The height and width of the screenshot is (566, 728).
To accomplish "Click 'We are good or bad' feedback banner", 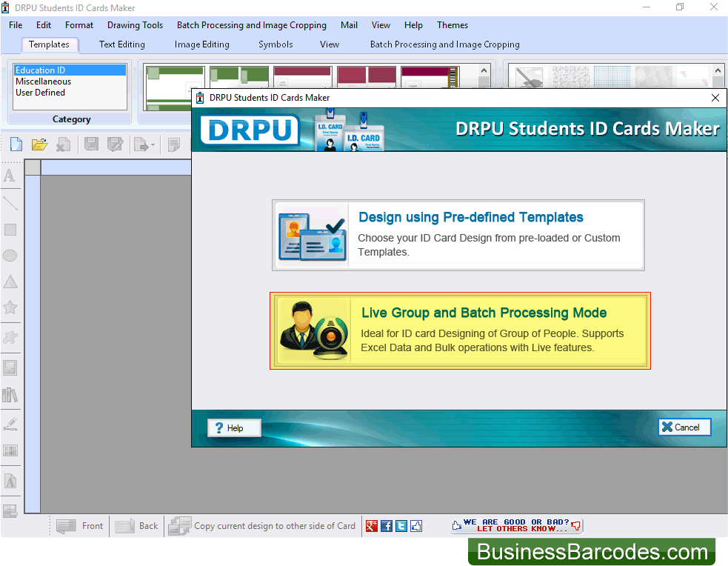I will coord(516,525).
